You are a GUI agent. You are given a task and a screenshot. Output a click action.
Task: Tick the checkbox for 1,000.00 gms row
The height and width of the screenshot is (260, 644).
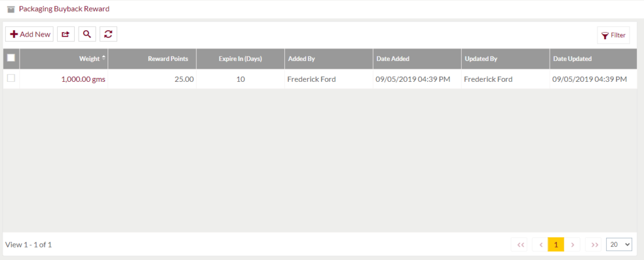[11, 78]
